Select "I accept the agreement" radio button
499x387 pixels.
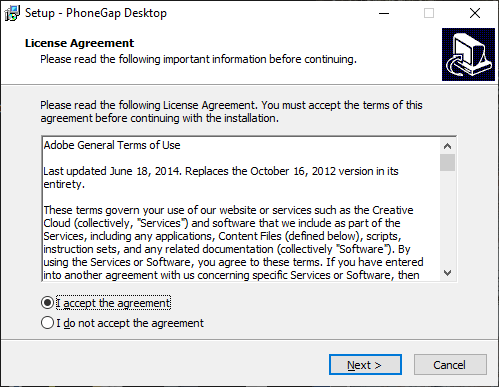(47, 303)
